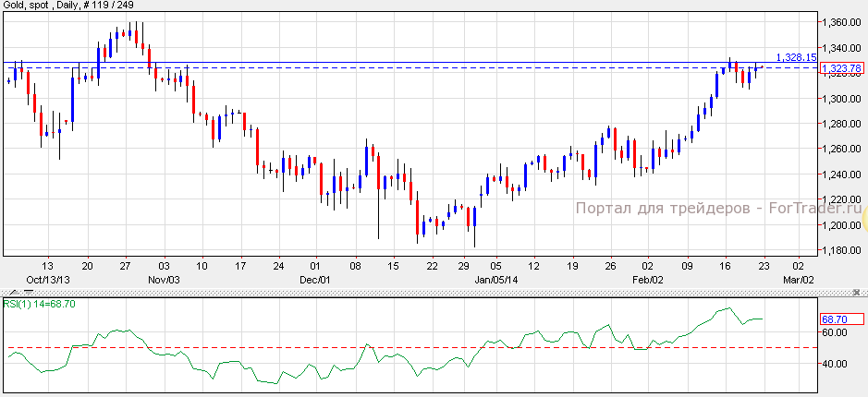Viewport: 868px width, 397px height.
Task: Select the Feb/02 date label
Action: [647, 279]
